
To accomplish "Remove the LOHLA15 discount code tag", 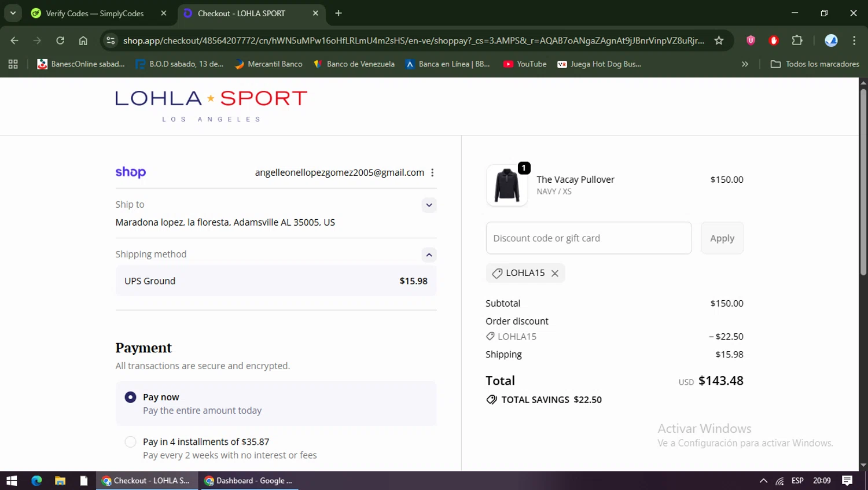I will click(x=554, y=273).
